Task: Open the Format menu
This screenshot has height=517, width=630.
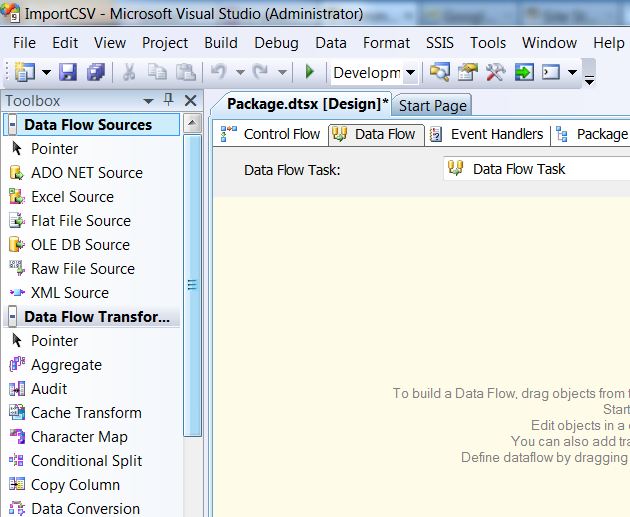Action: 387,43
